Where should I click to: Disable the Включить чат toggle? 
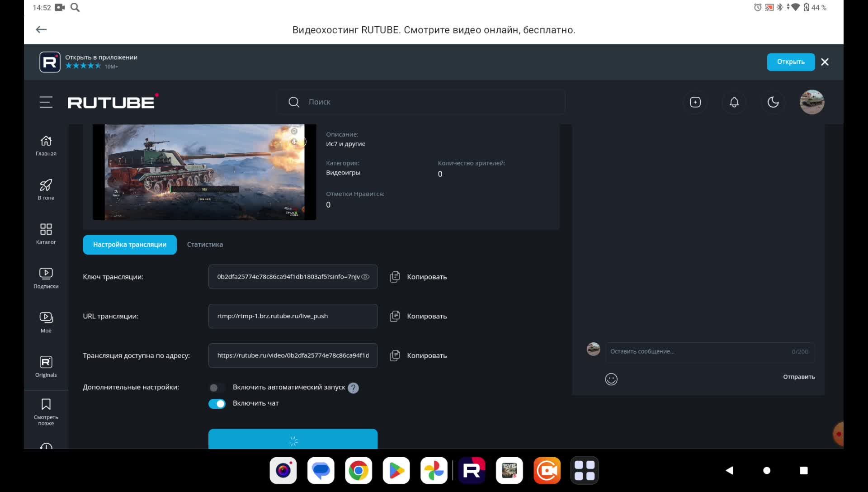(217, 403)
